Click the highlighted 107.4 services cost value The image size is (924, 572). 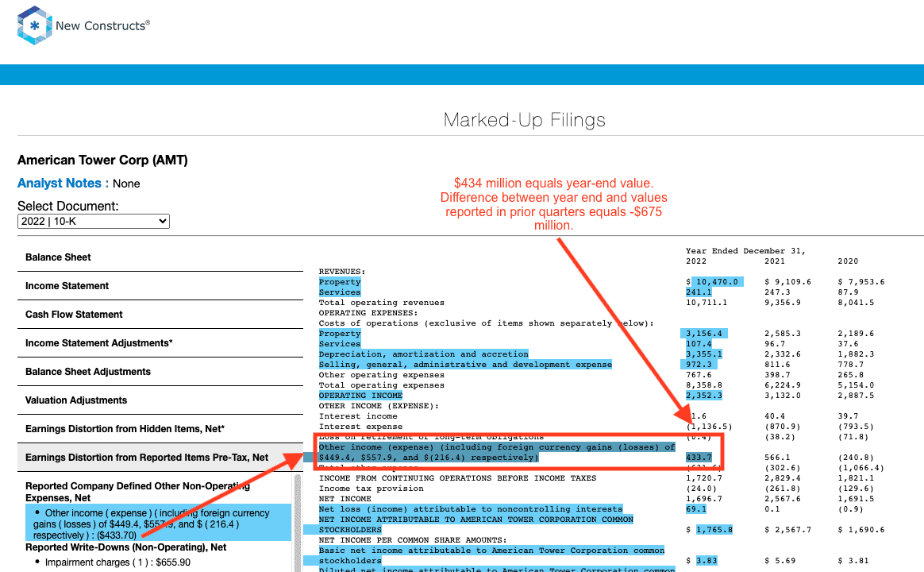pyautogui.click(x=699, y=344)
